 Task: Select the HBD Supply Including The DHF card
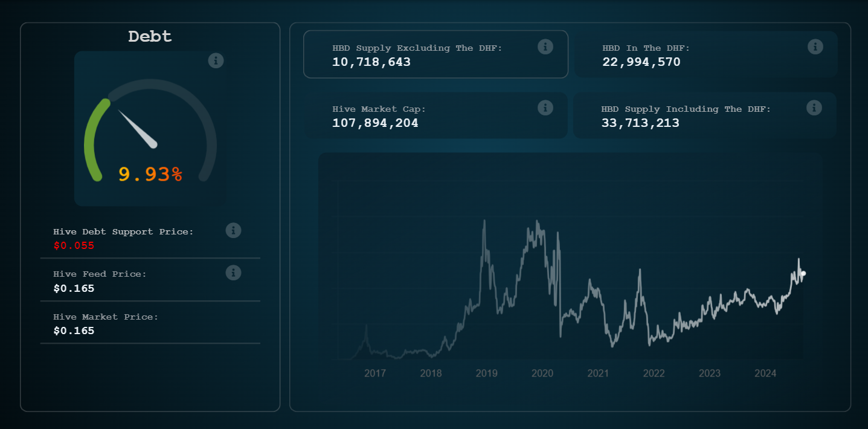point(705,115)
